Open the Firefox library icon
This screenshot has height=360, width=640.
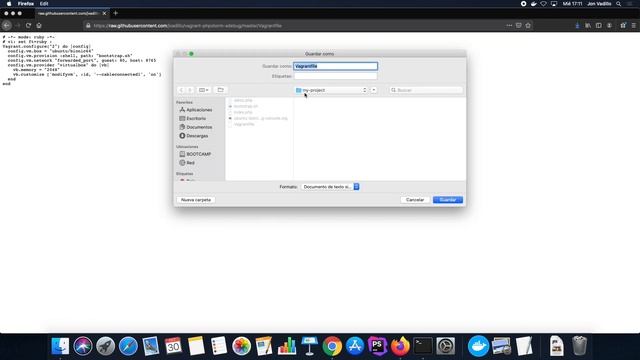point(588,25)
